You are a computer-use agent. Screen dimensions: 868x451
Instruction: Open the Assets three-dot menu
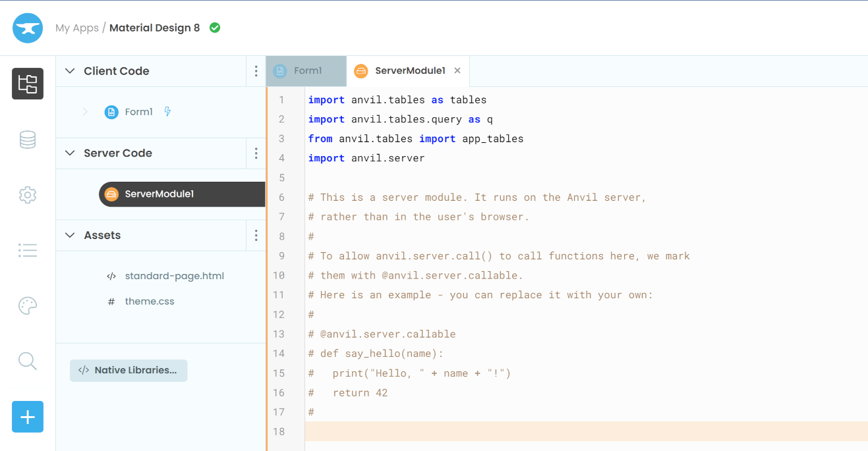pyautogui.click(x=256, y=235)
